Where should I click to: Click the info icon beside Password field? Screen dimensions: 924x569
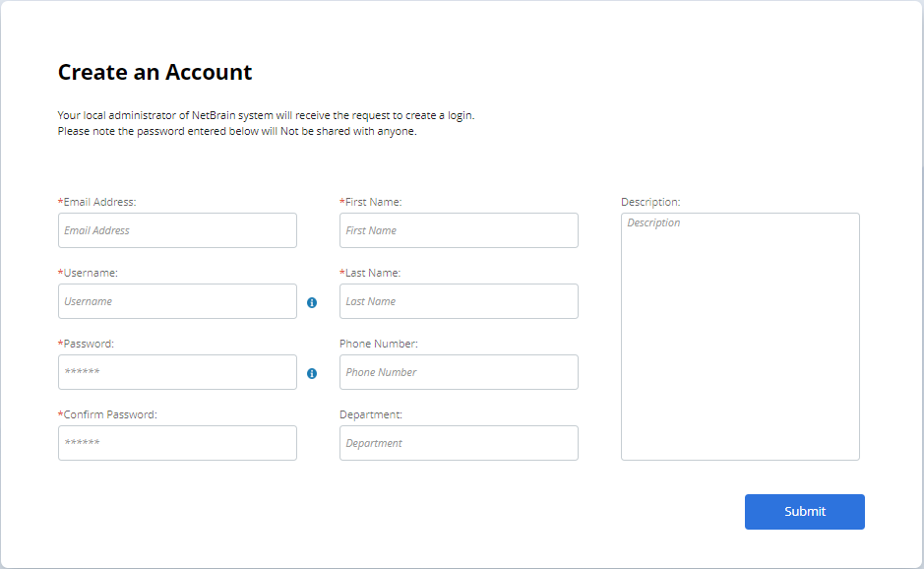pyautogui.click(x=312, y=373)
